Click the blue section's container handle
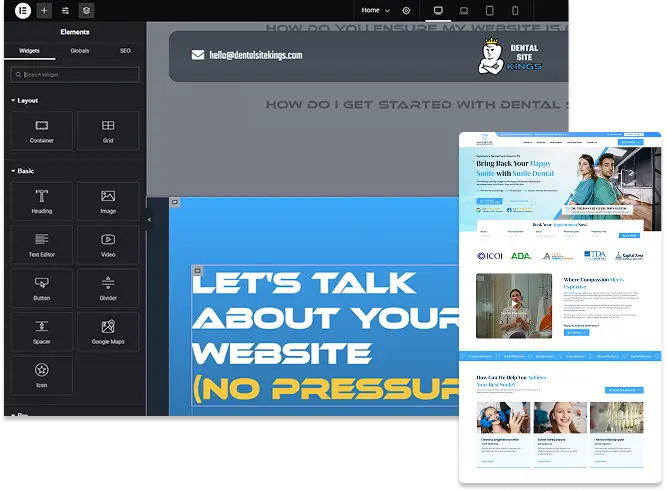Image resolution: width=666 pixels, height=491 pixels. pyautogui.click(x=175, y=202)
